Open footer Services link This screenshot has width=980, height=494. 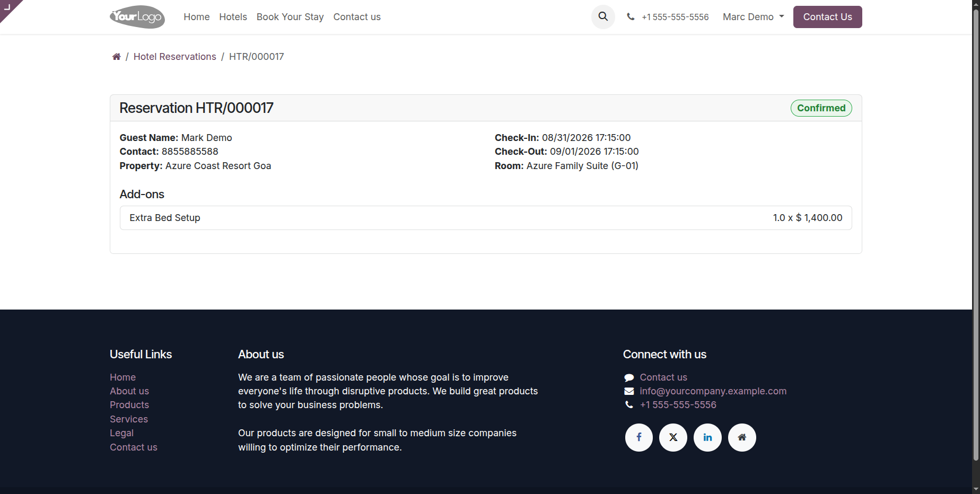tap(129, 419)
